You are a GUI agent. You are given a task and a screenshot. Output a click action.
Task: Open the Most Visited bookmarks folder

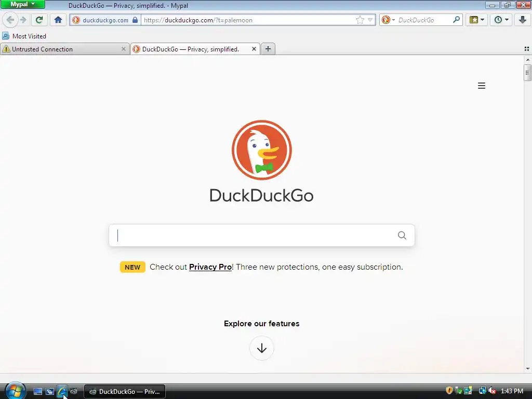point(24,36)
